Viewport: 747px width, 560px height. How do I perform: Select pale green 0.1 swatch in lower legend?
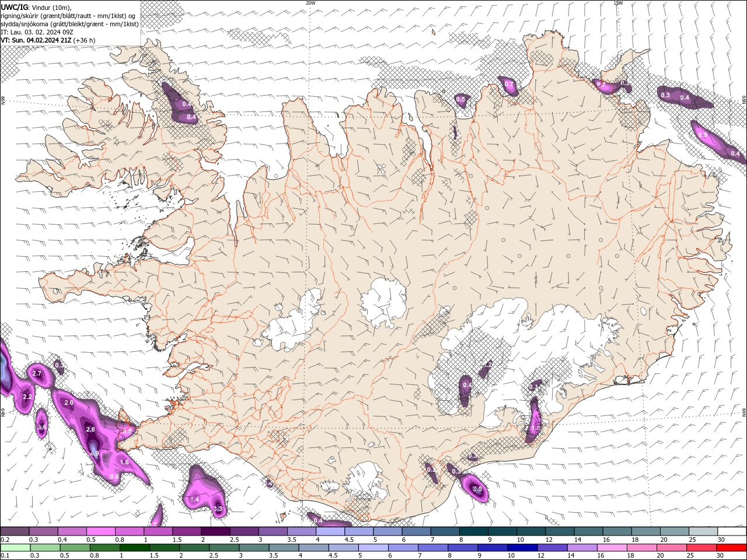click(x=15, y=548)
